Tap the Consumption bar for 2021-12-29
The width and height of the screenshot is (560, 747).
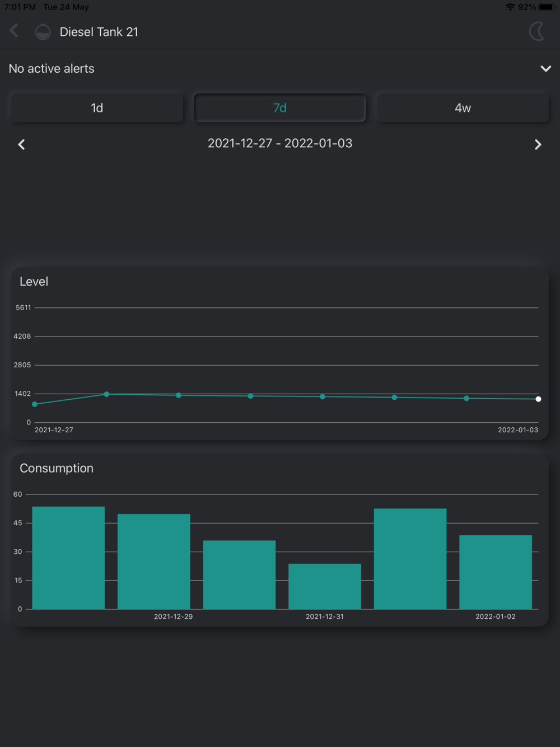(x=154, y=562)
